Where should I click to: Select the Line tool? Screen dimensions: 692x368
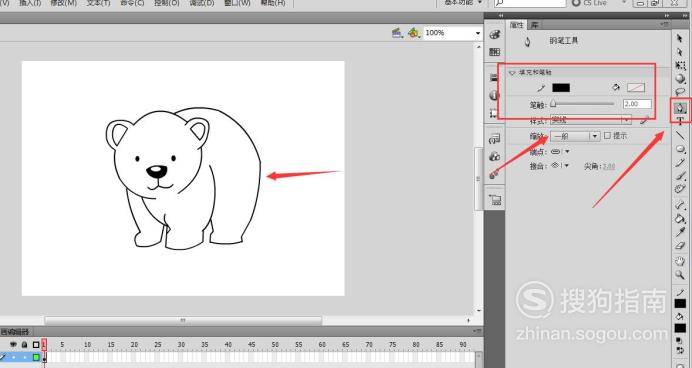[x=680, y=135]
